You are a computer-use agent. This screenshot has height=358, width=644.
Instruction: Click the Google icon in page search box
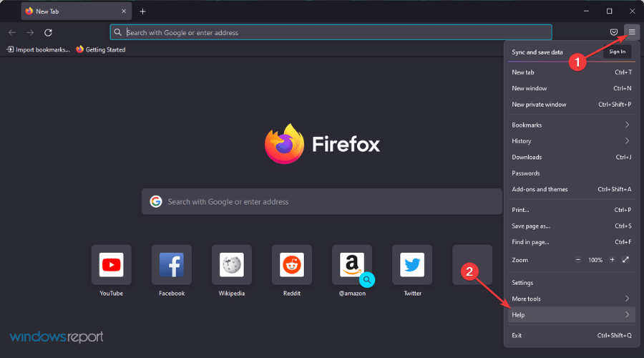tap(156, 201)
